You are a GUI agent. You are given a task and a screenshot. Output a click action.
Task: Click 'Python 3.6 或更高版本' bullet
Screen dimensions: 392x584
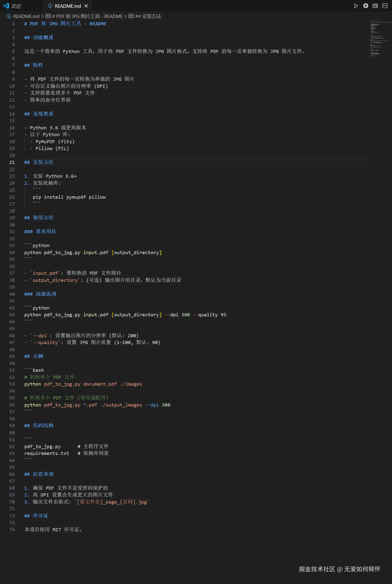click(x=58, y=128)
